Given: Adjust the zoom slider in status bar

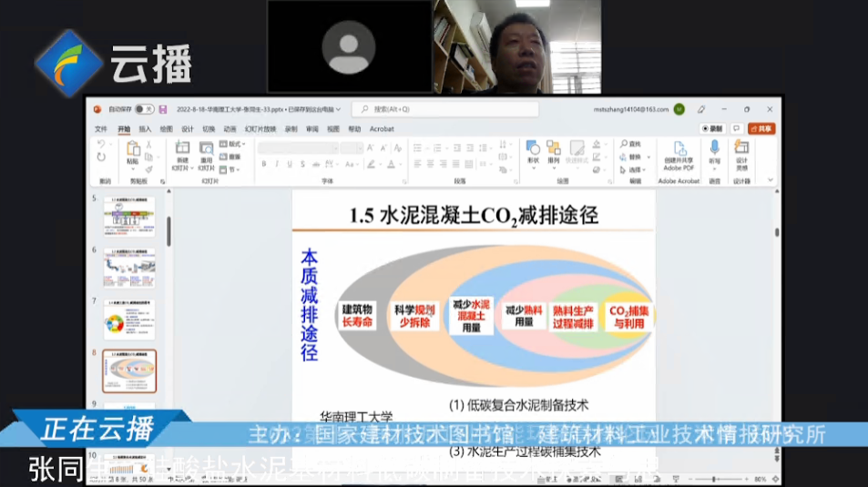Looking at the screenshot, I should [x=720, y=479].
